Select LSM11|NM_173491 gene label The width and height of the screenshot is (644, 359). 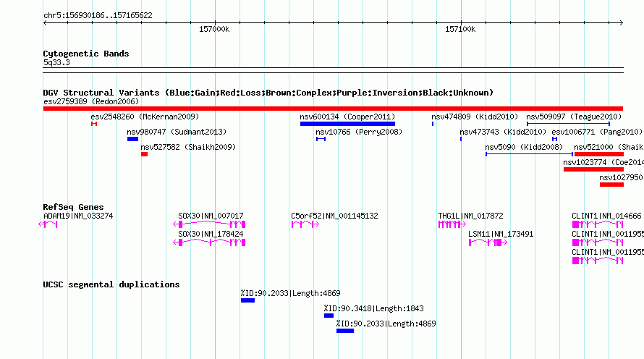(501, 234)
